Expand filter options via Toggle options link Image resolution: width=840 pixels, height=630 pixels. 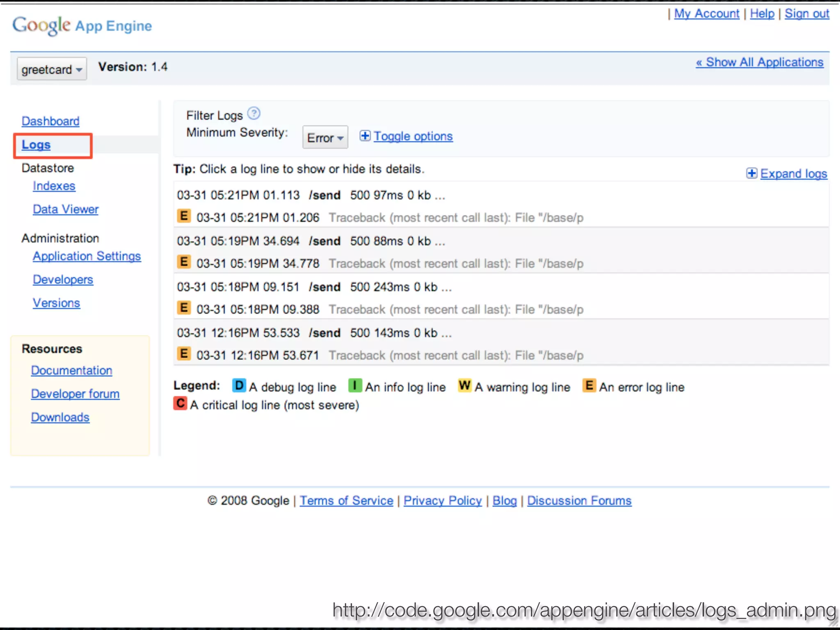pos(413,136)
